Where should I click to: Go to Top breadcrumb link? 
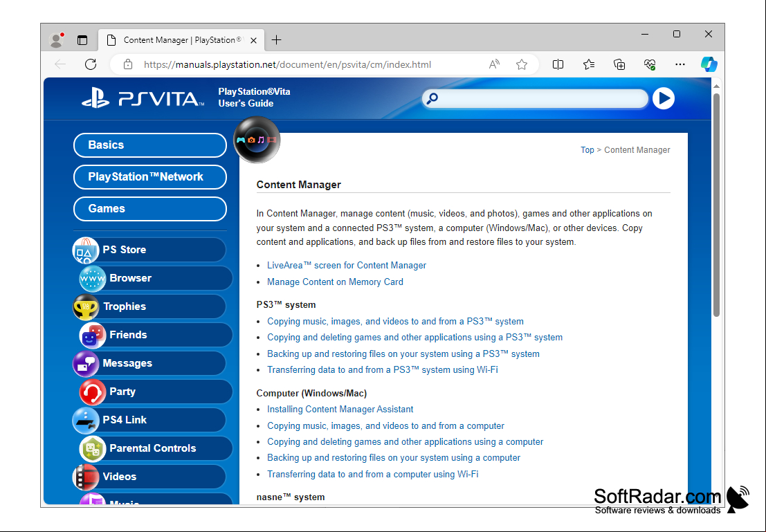[587, 150]
